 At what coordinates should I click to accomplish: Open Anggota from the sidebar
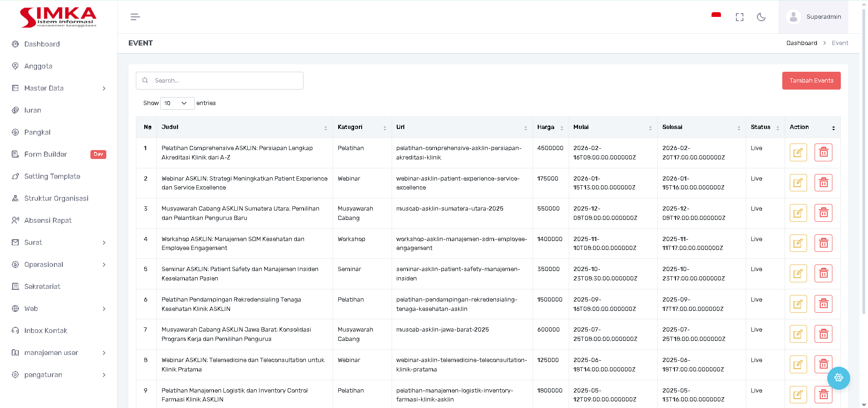(38, 66)
